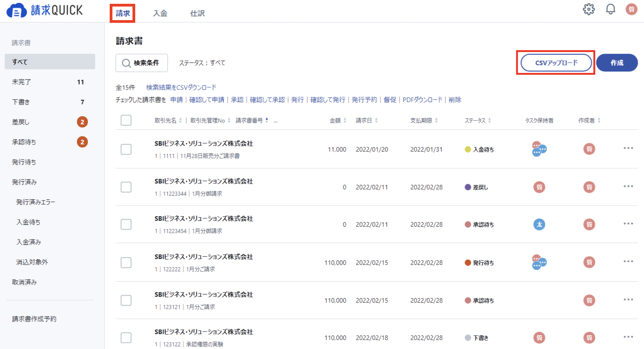The width and height of the screenshot is (644, 349).
Task: Expand the truncated column header ellipsis
Action: coord(276,121)
